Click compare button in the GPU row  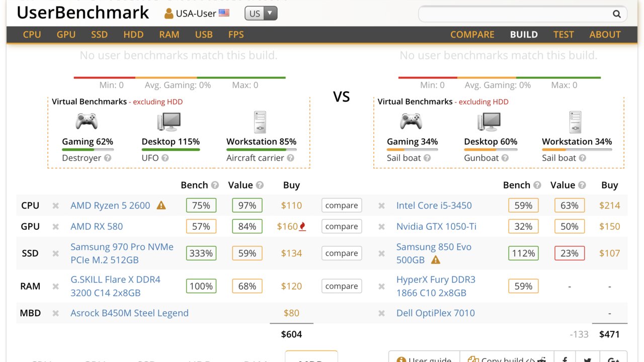342,227
